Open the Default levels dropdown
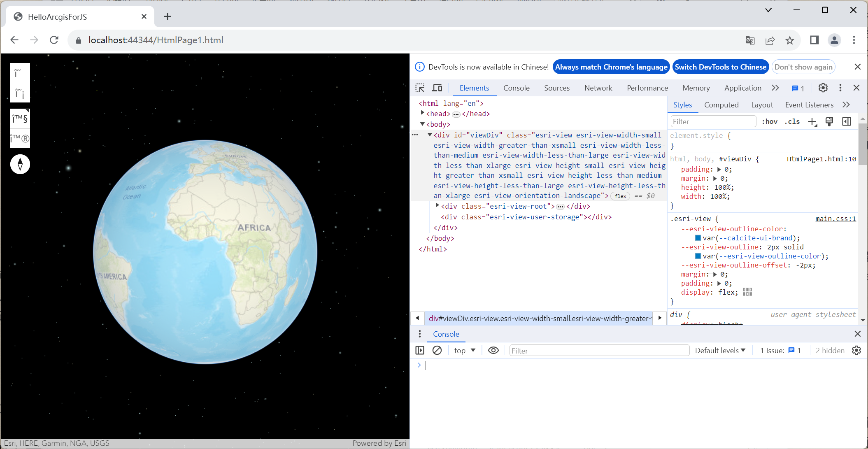The width and height of the screenshot is (868, 449). pyautogui.click(x=719, y=350)
